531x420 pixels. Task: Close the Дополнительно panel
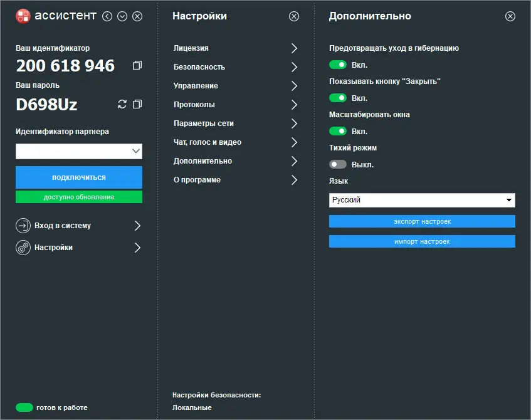(x=510, y=16)
